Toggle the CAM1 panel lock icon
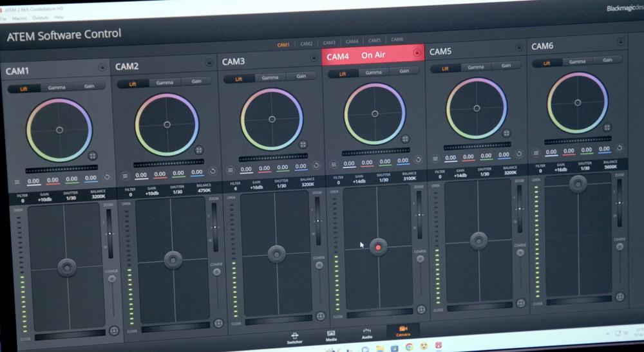644x352 pixels. pos(102,68)
